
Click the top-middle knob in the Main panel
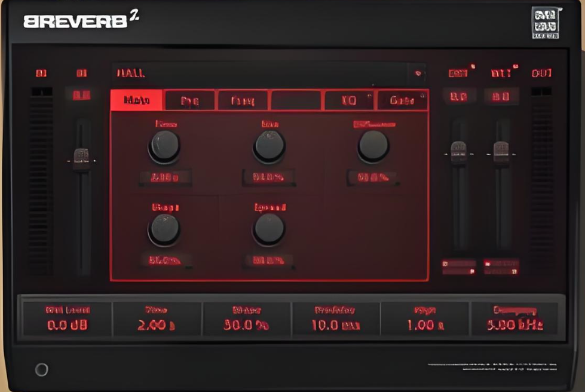269,146
